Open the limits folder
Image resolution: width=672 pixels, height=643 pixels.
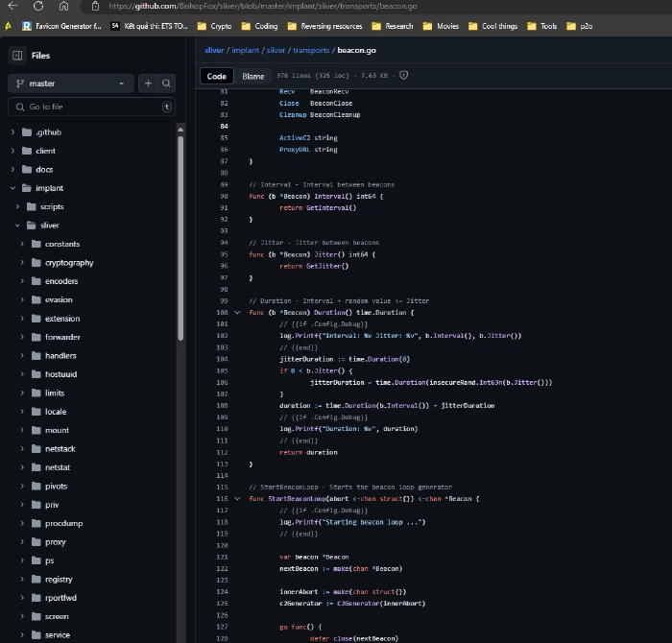[55, 393]
